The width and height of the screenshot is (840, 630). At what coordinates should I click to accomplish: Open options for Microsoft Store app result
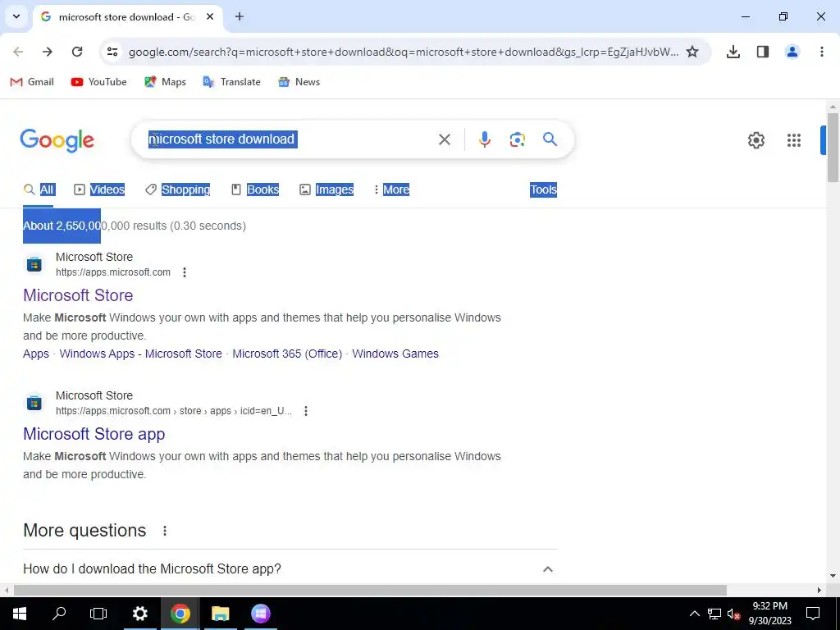coord(306,411)
